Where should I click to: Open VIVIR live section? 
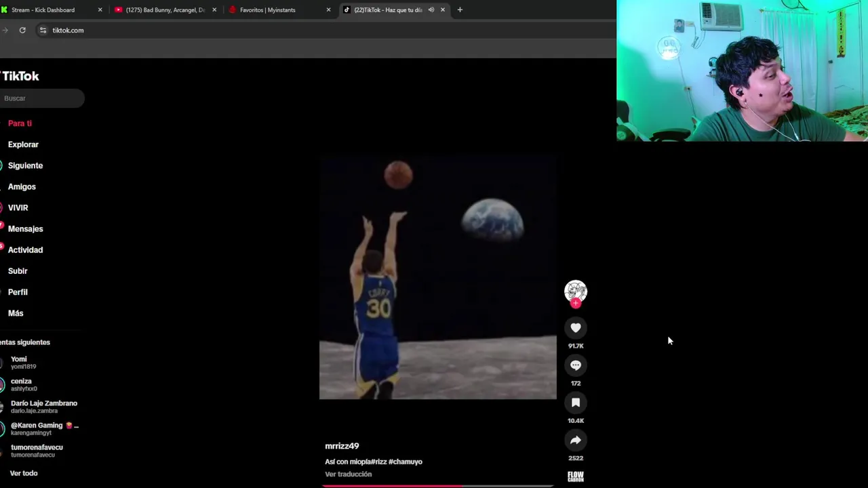pyautogui.click(x=18, y=207)
